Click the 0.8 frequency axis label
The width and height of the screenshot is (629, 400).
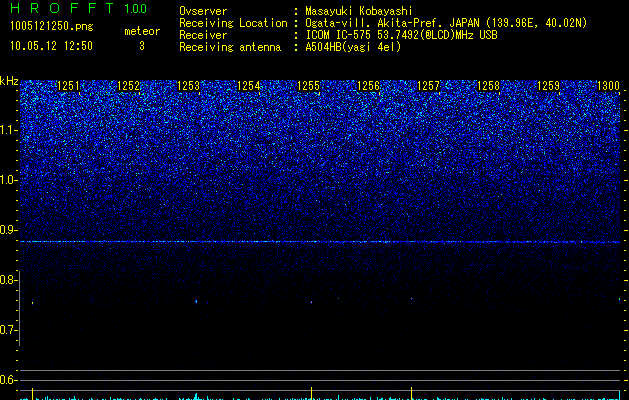pyautogui.click(x=9, y=280)
